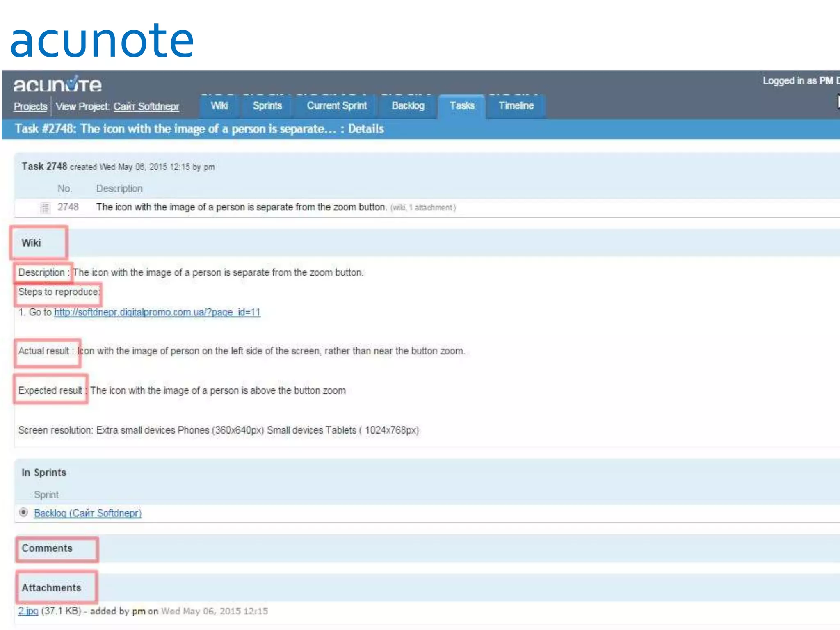Click the wiki, 1 attachment note
Screen dimensions: 840x630
pos(423,208)
